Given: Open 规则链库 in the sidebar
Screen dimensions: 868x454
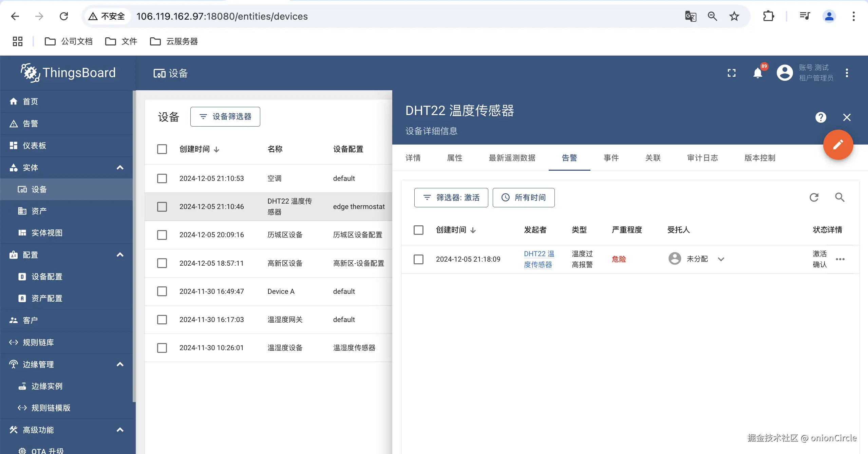Looking at the screenshot, I should tap(38, 342).
